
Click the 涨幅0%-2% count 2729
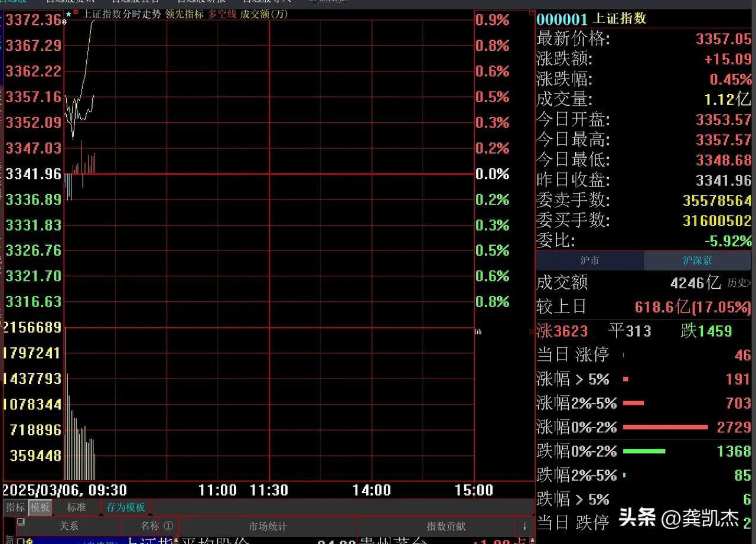pyautogui.click(x=734, y=427)
